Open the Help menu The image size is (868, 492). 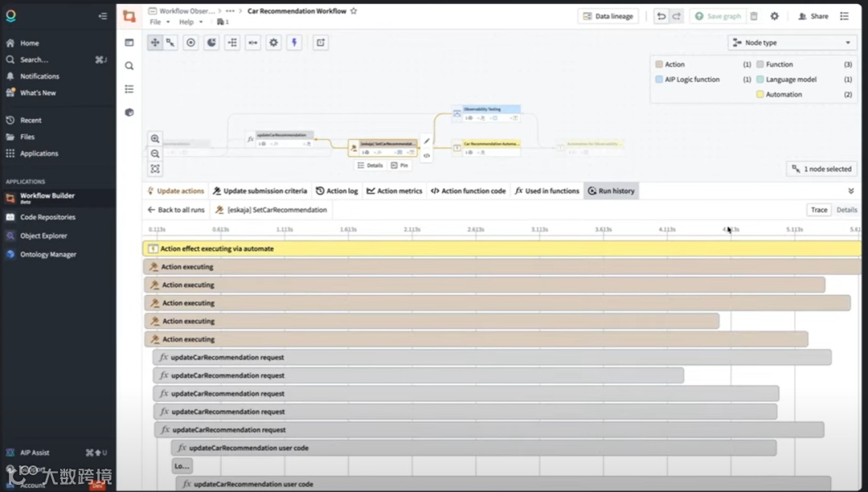190,23
